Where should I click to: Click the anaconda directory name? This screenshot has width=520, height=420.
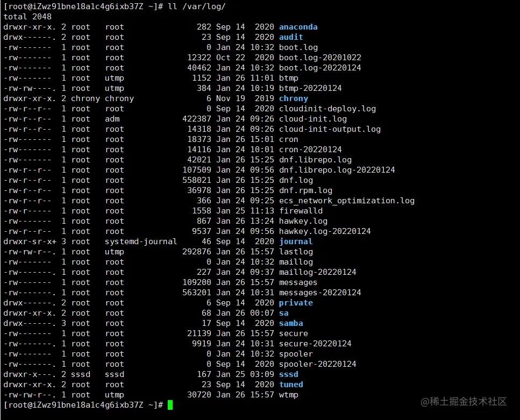[298, 27]
